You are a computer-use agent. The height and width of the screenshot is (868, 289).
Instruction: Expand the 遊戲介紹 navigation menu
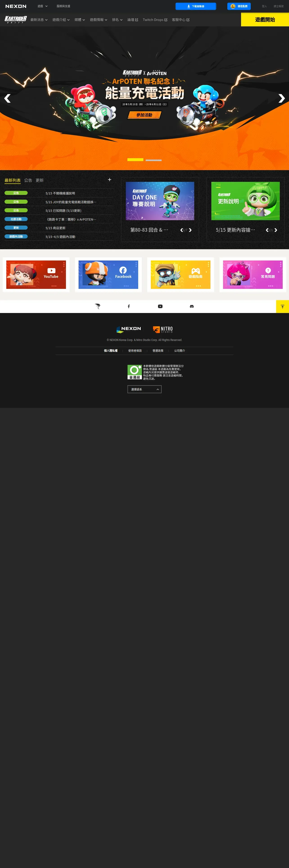61,20
